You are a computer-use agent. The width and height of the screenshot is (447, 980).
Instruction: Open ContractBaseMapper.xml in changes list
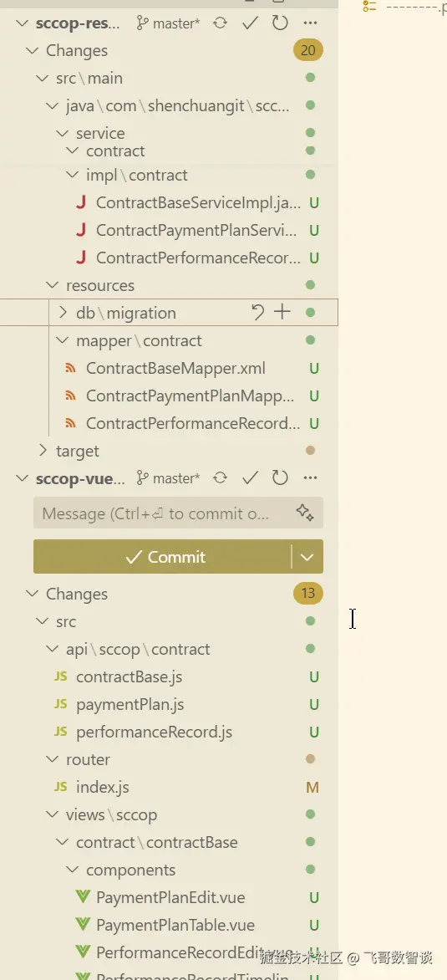[175, 368]
